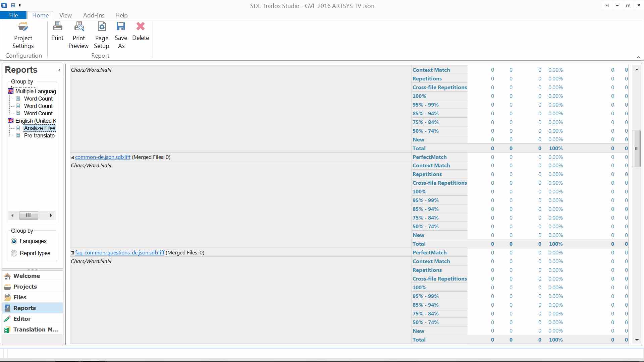Open Print Preview
Screen dimensions: 644x362
click(x=78, y=35)
